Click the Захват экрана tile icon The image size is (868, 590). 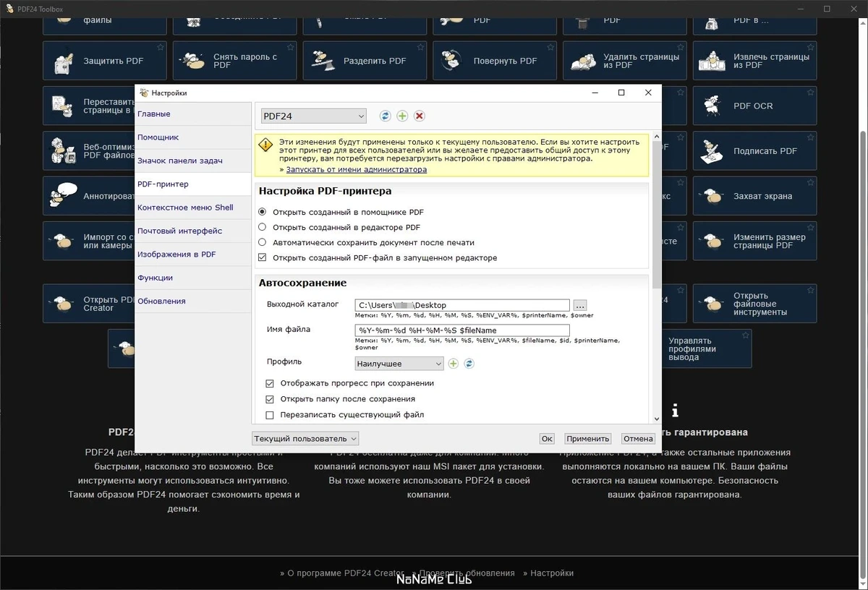(713, 196)
